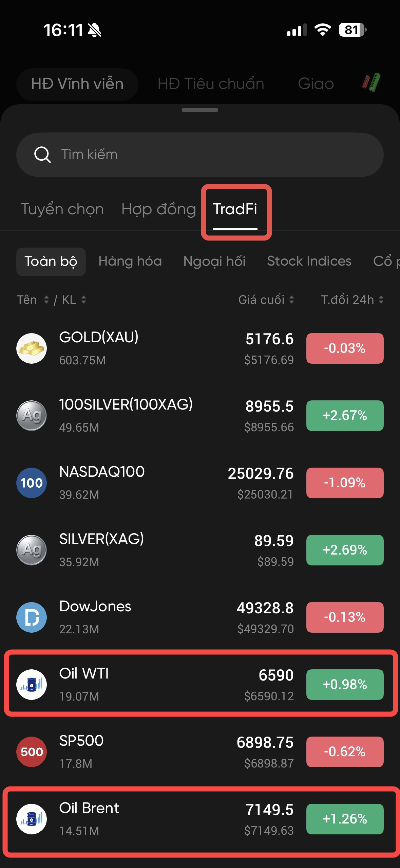Image resolution: width=400 pixels, height=868 pixels.
Task: Open the Tuyển chọn tab
Action: pos(62,209)
